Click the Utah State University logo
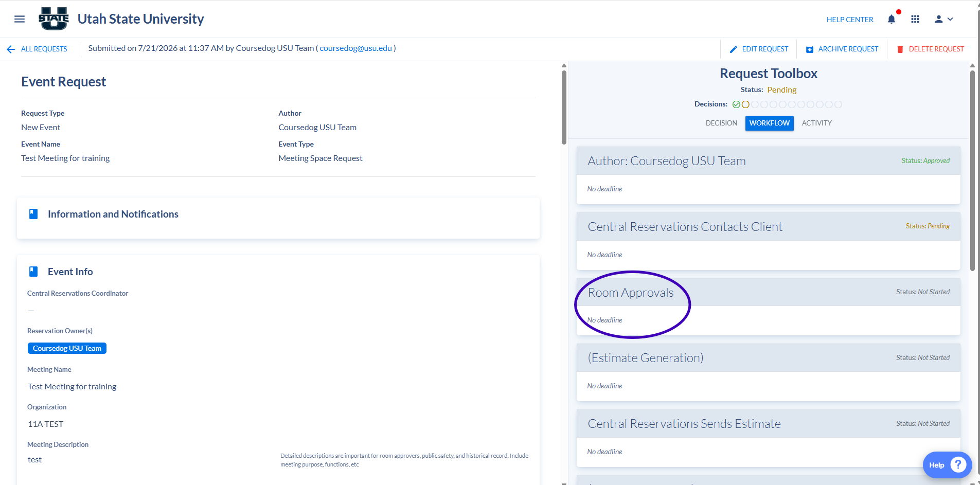The width and height of the screenshot is (980, 485). 54,19
